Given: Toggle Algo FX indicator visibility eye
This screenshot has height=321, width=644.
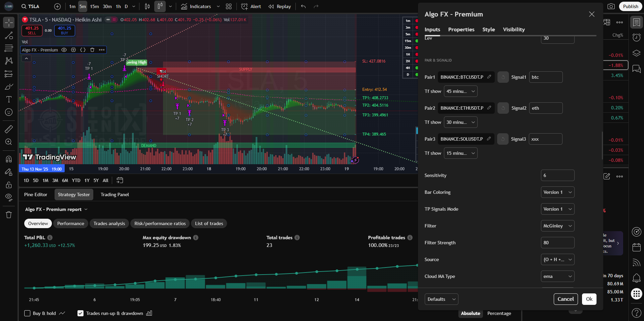Looking at the screenshot, I should tap(64, 50).
